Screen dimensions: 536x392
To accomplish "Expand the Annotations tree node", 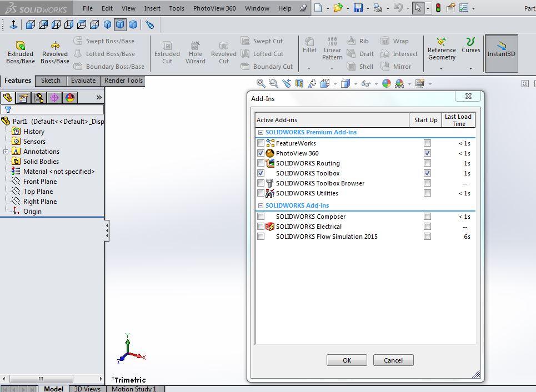I will [6, 152].
